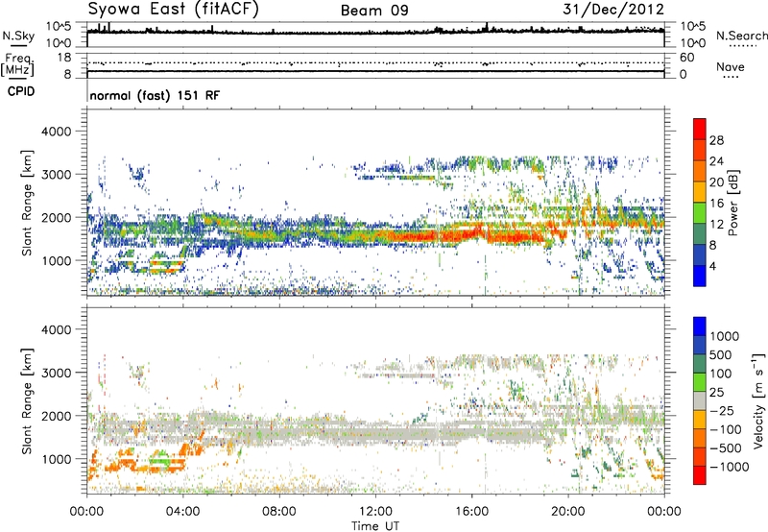
Task: Click the '100' velocity colorbar label
Action: pyautogui.click(x=721, y=374)
